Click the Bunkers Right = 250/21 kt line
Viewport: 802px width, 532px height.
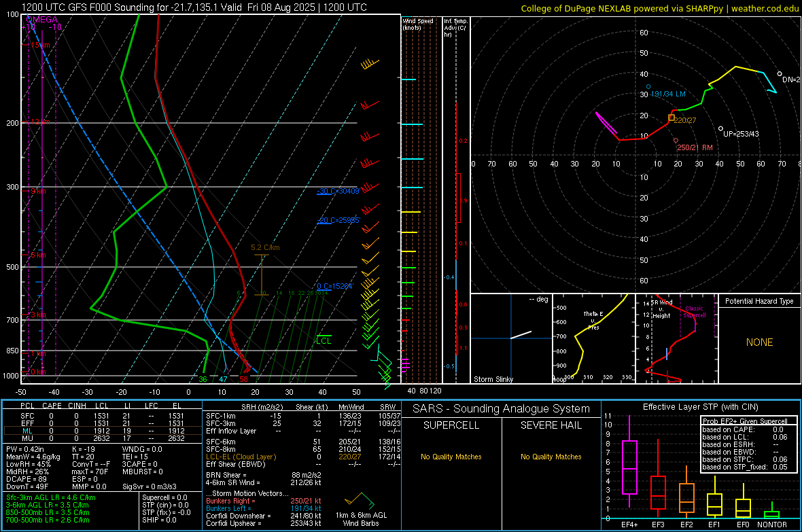point(264,501)
